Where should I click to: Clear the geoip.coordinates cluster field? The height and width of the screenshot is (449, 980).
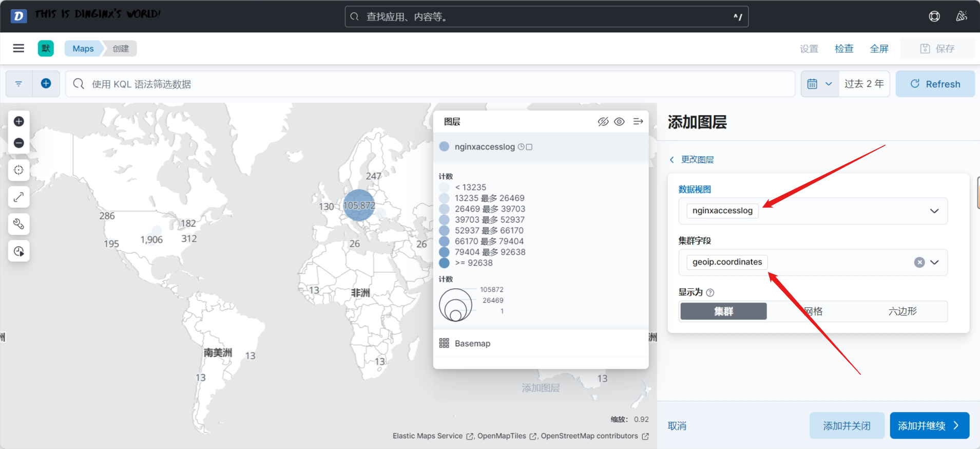[919, 263]
